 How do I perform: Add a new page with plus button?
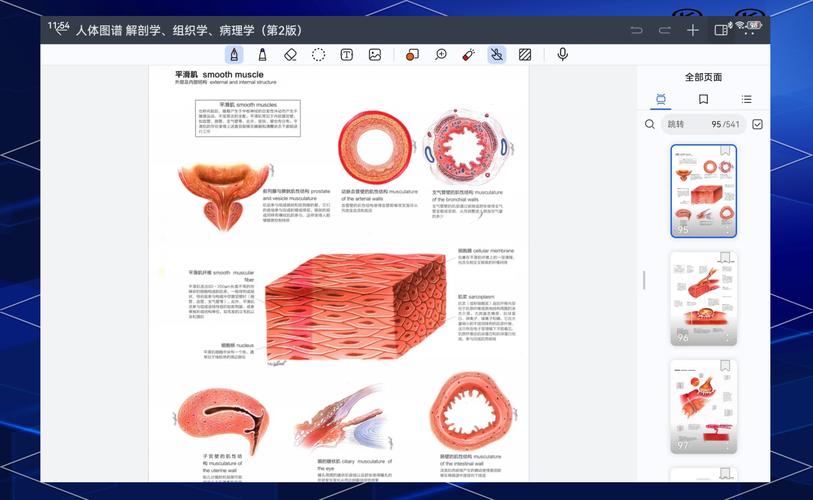[692, 30]
